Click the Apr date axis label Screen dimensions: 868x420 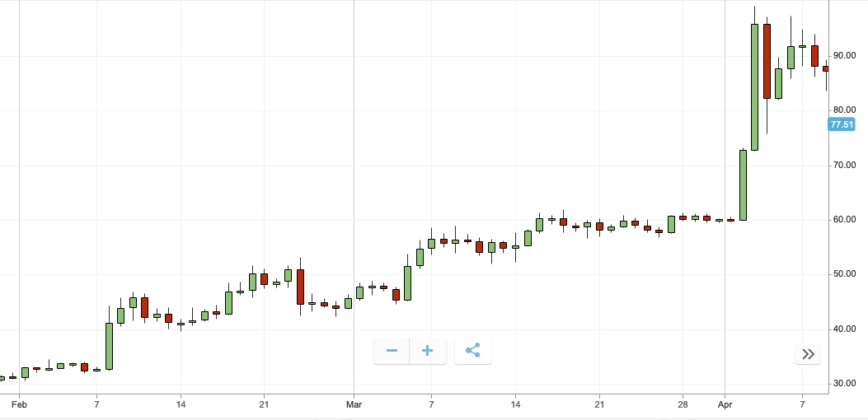[x=725, y=404]
